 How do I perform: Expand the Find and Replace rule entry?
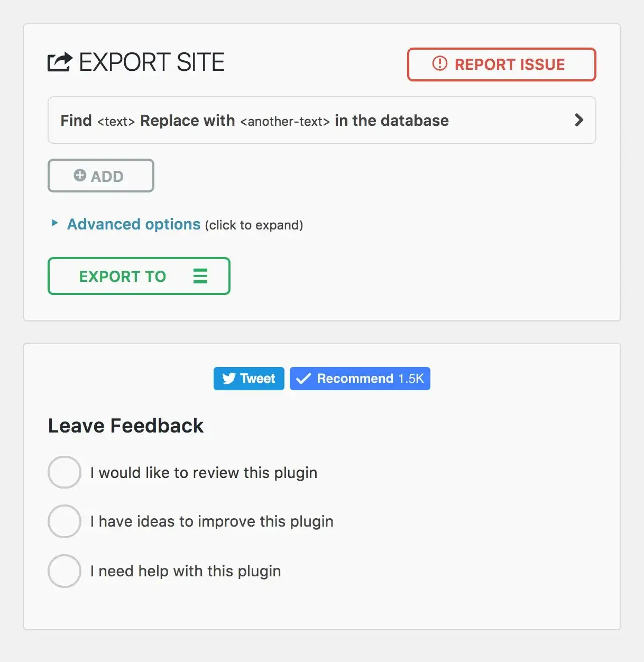click(x=321, y=120)
